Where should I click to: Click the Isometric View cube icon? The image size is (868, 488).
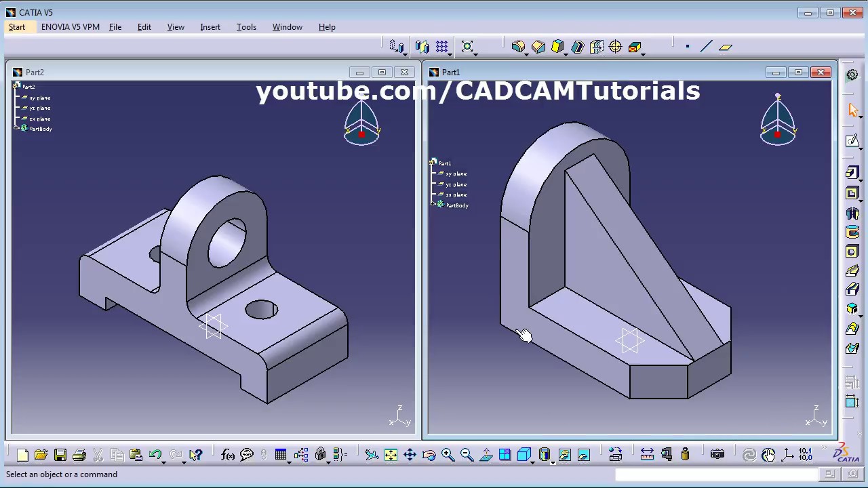click(524, 455)
